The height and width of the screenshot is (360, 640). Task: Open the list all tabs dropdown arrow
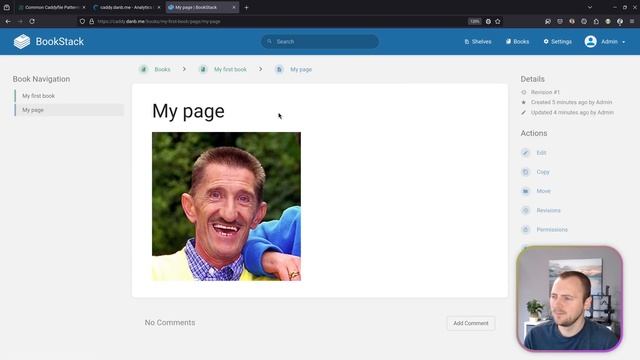pos(590,7)
